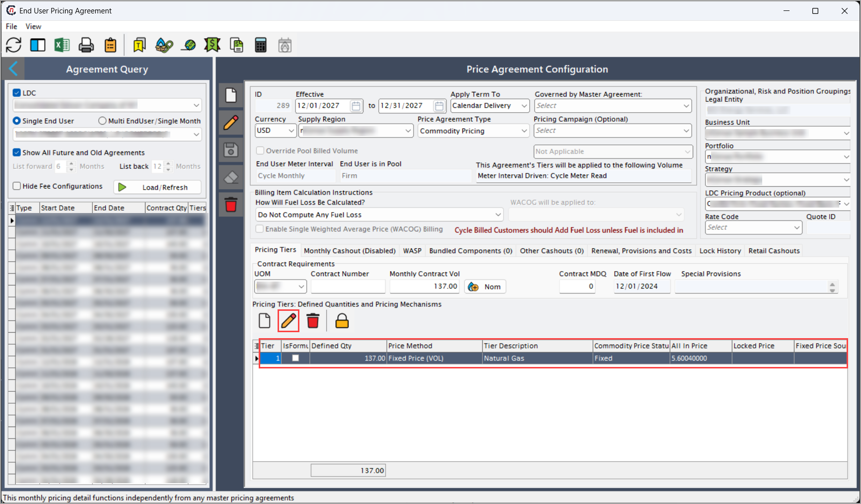Click the flame and chain link icon
The image size is (861, 504).
(x=164, y=45)
